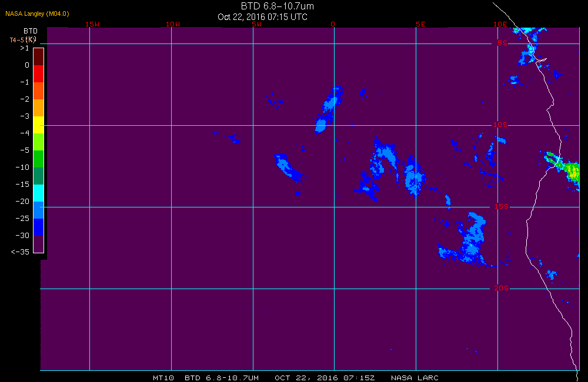588x382 pixels.
Task: Click the '10E' longitude label
Action: (500, 24)
